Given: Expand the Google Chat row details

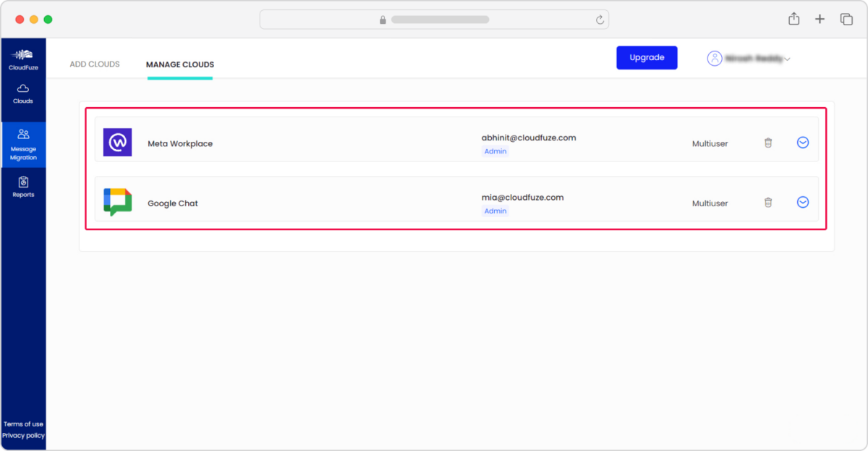Looking at the screenshot, I should (803, 203).
